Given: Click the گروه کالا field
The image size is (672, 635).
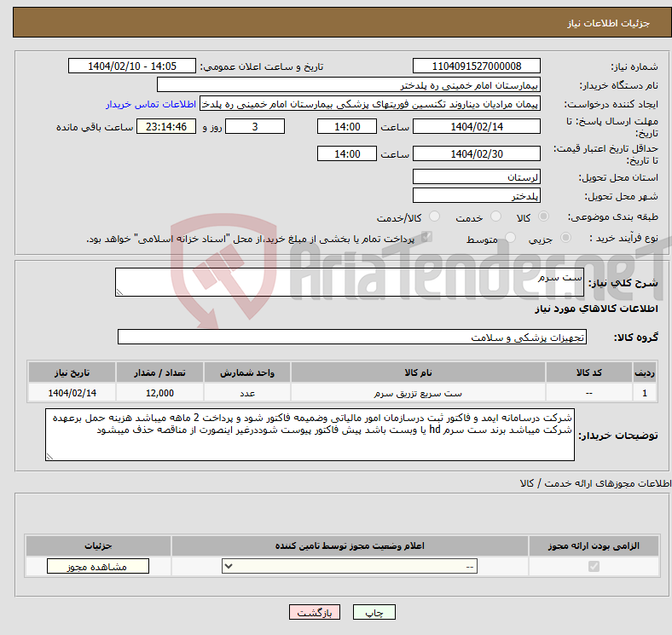Looking at the screenshot, I should (352, 338).
